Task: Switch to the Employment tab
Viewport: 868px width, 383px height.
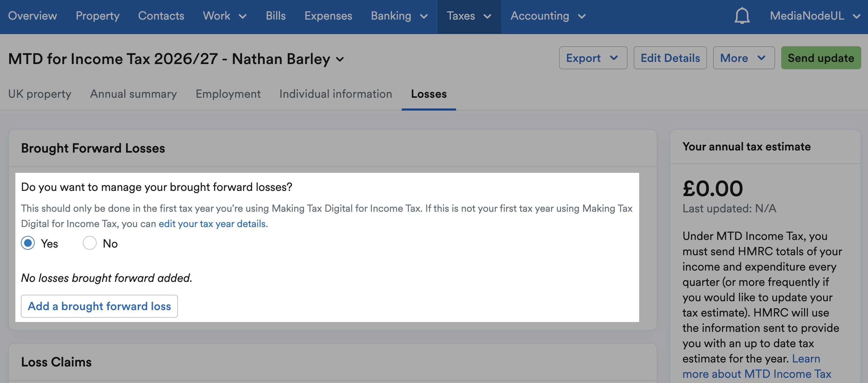Action: pos(228,94)
